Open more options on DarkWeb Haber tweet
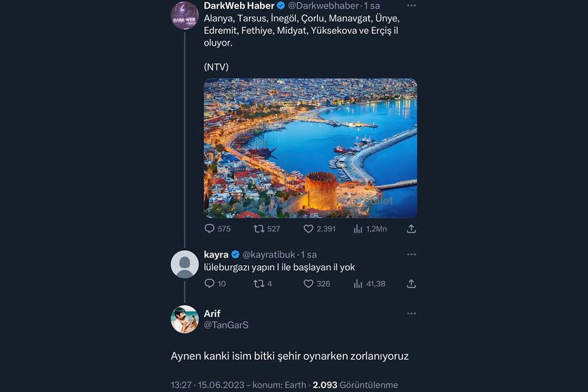The height and width of the screenshot is (392, 588). (x=411, y=6)
